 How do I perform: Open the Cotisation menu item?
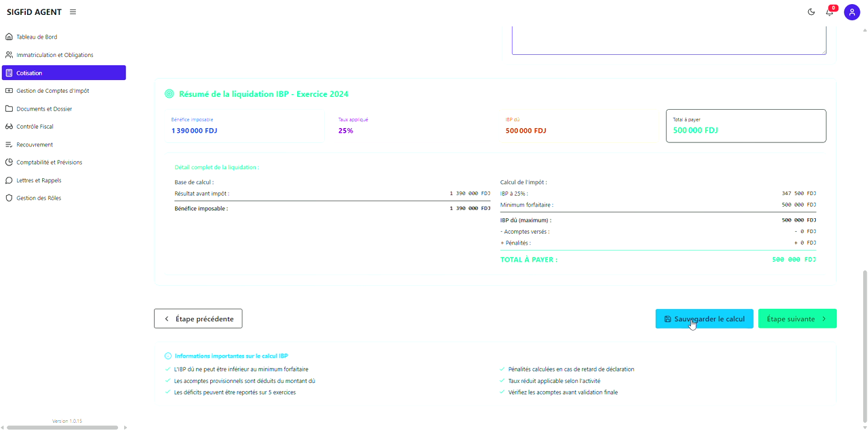click(64, 73)
